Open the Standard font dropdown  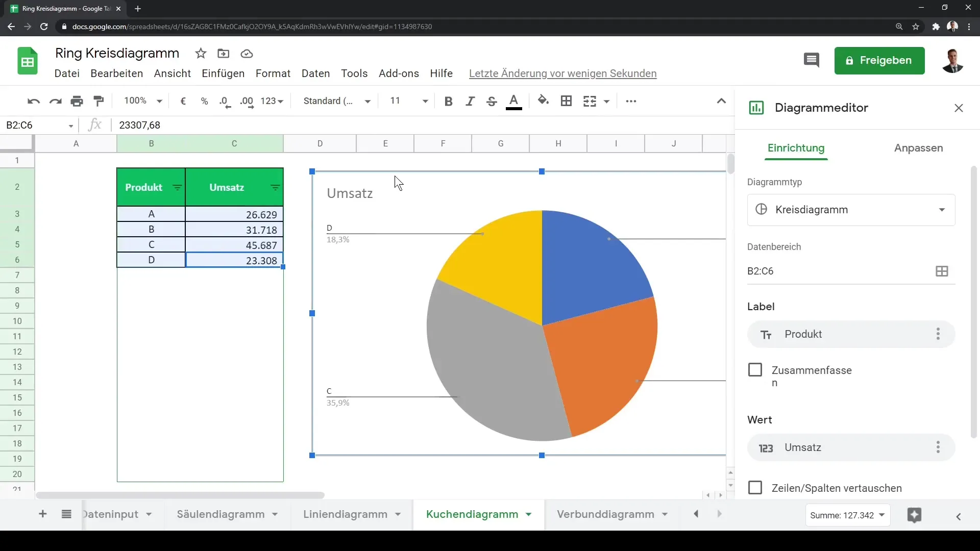point(337,101)
